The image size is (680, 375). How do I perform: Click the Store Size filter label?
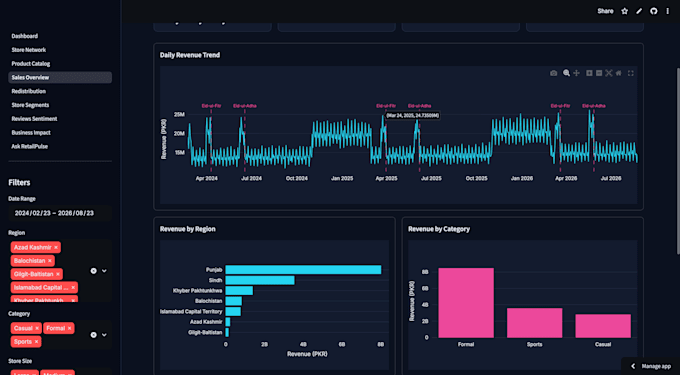pyautogui.click(x=20, y=361)
